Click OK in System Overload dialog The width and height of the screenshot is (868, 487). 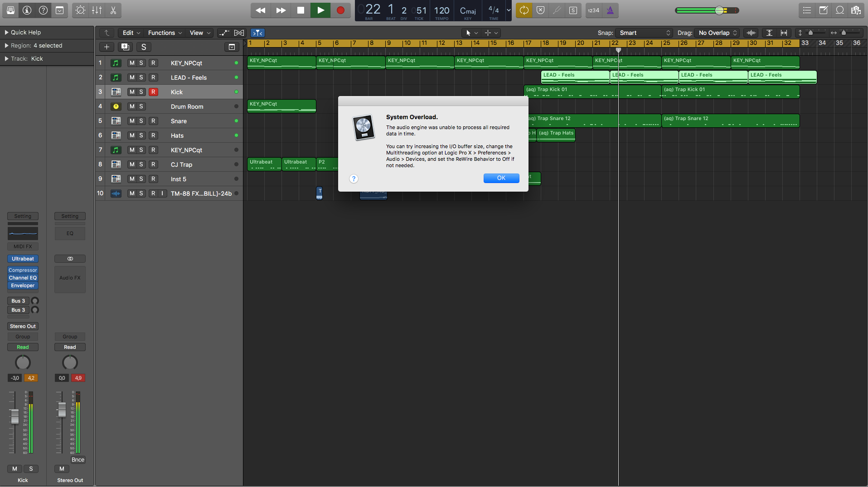point(501,178)
